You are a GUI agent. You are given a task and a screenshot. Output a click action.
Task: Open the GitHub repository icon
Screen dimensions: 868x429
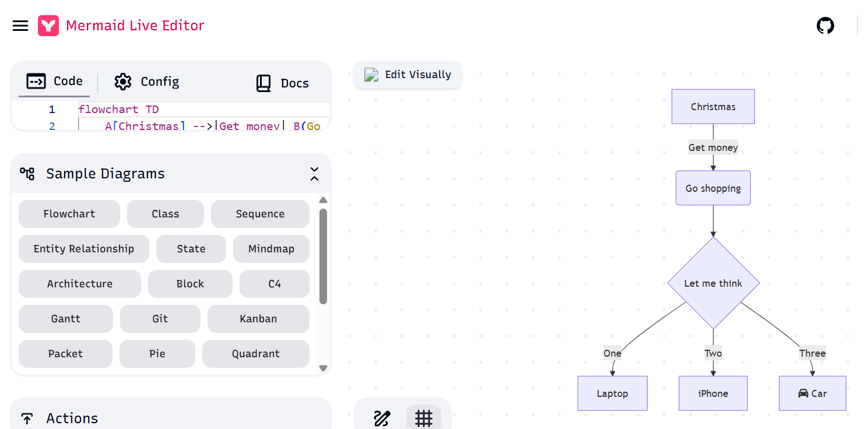coord(825,26)
